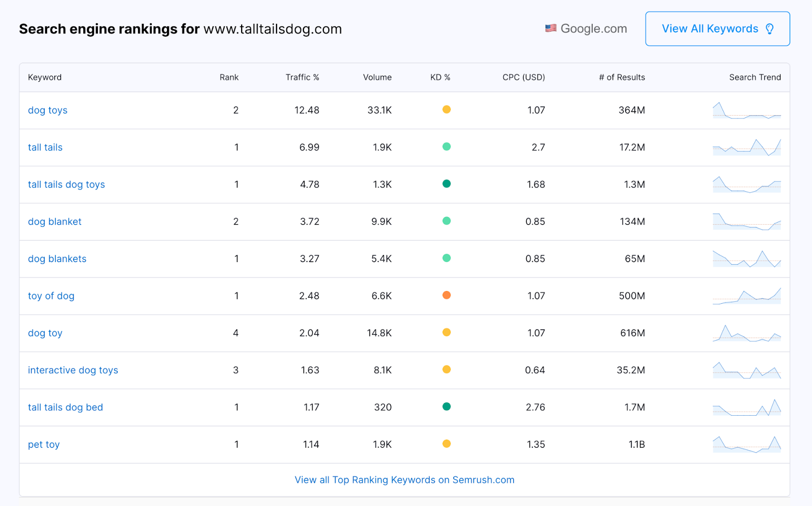The width and height of the screenshot is (812, 506).
Task: Click the search trend sparkline for dog blankets
Action: (x=747, y=259)
